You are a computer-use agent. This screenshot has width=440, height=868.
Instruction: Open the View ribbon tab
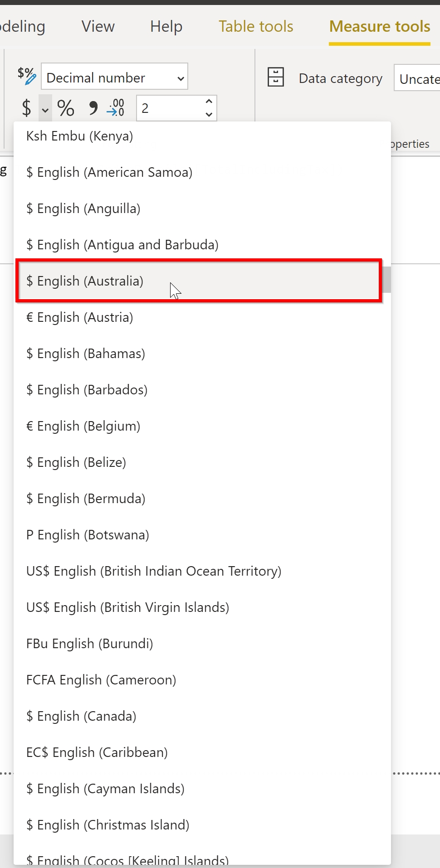(x=98, y=26)
